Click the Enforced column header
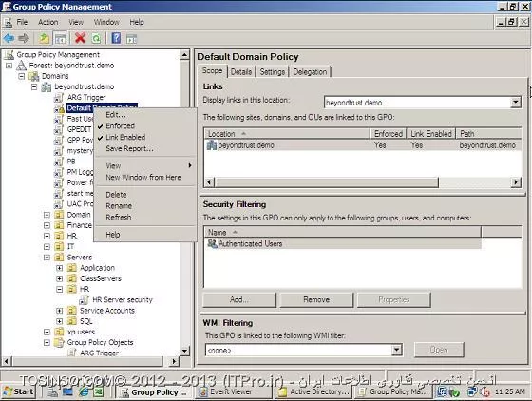 [389, 134]
